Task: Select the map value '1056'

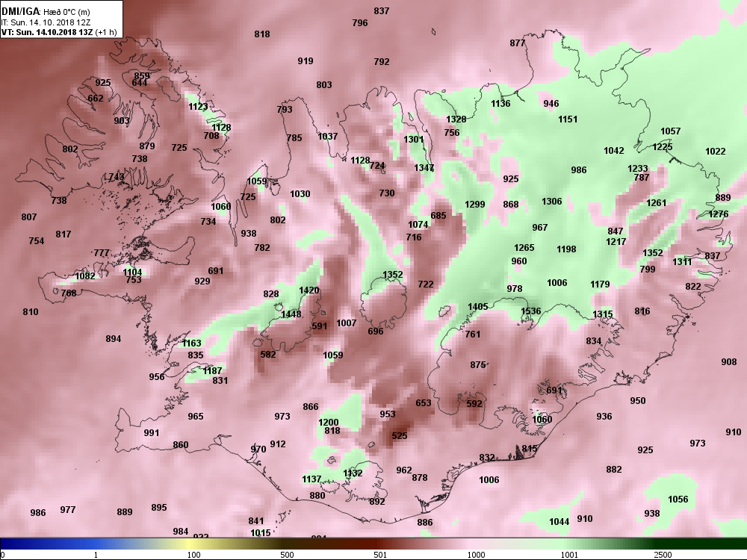Action: point(678,499)
